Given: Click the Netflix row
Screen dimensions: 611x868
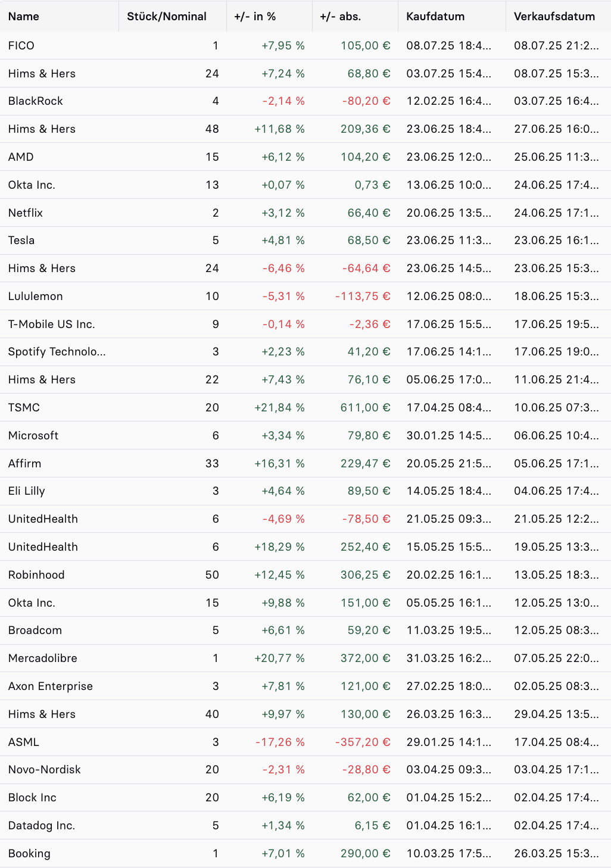Looking at the screenshot, I should coord(305,213).
